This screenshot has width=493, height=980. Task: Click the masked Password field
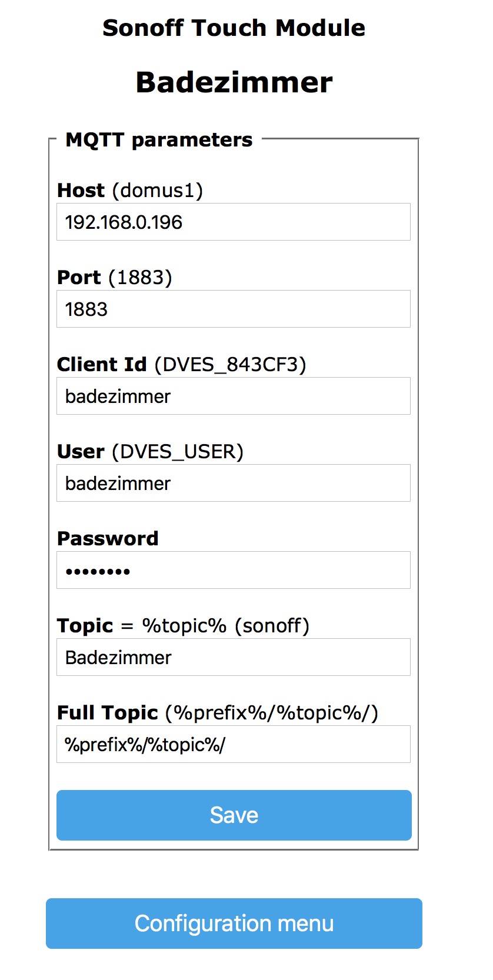(x=233, y=571)
